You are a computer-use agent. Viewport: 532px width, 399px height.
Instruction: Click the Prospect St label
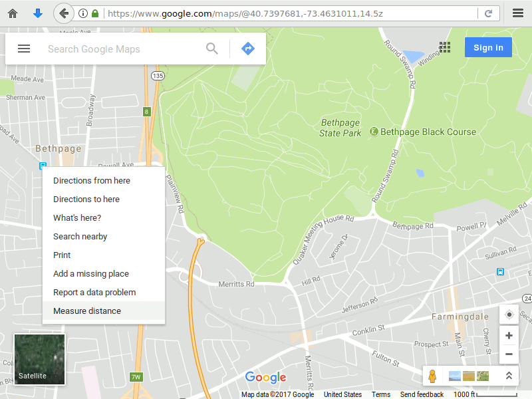point(431,344)
